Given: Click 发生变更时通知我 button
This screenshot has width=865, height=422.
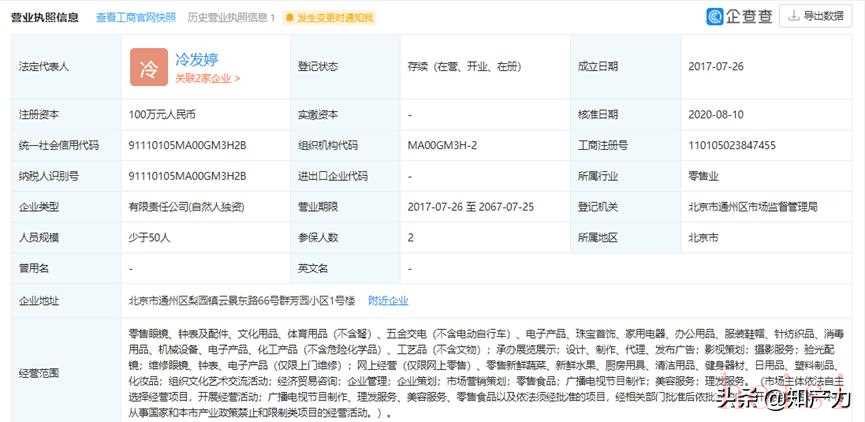Looking at the screenshot, I should click(x=330, y=18).
